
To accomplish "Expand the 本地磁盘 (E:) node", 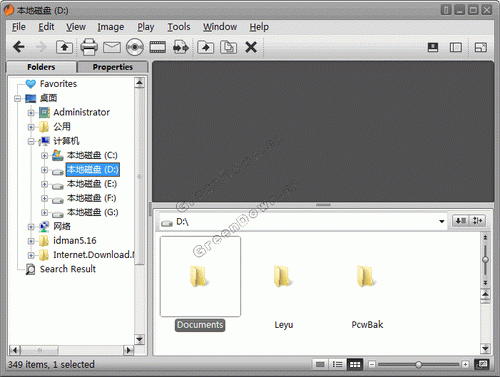I will pos(44,184).
